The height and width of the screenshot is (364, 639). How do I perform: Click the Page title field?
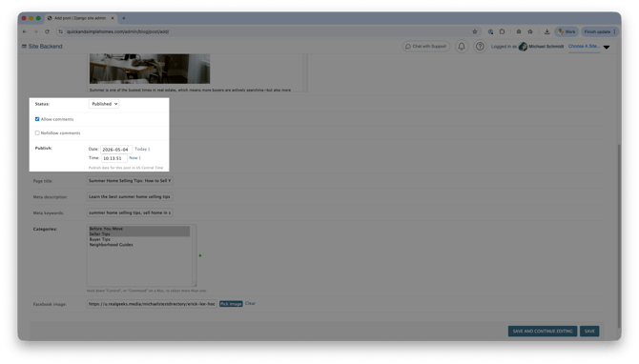pyautogui.click(x=130, y=181)
